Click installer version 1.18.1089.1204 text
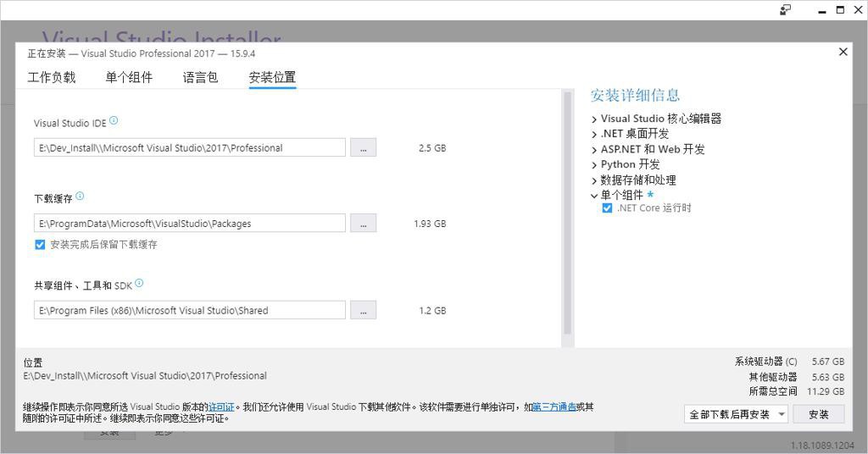Image resolution: width=868 pixels, height=454 pixels. pos(822,446)
